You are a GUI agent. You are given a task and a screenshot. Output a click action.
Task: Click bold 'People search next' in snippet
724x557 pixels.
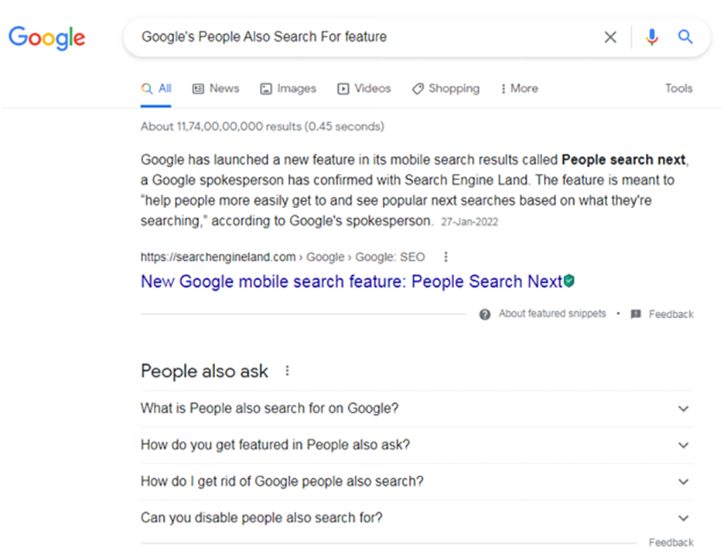(623, 160)
